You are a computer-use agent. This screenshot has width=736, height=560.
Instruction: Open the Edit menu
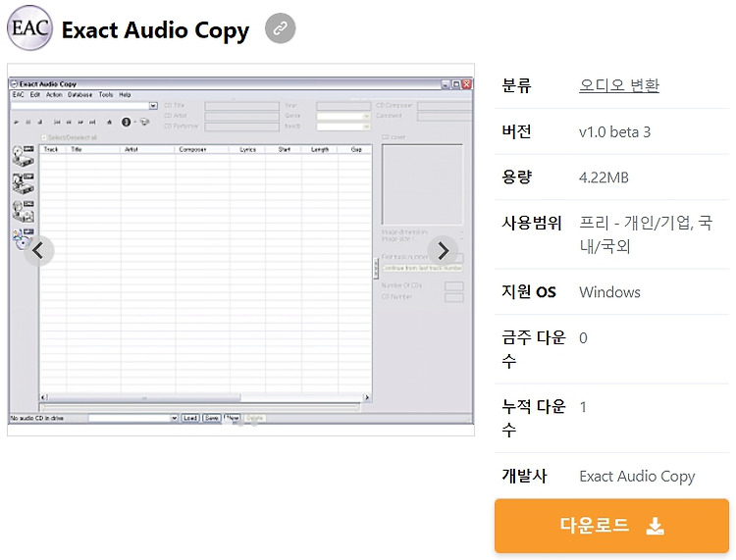(x=35, y=94)
